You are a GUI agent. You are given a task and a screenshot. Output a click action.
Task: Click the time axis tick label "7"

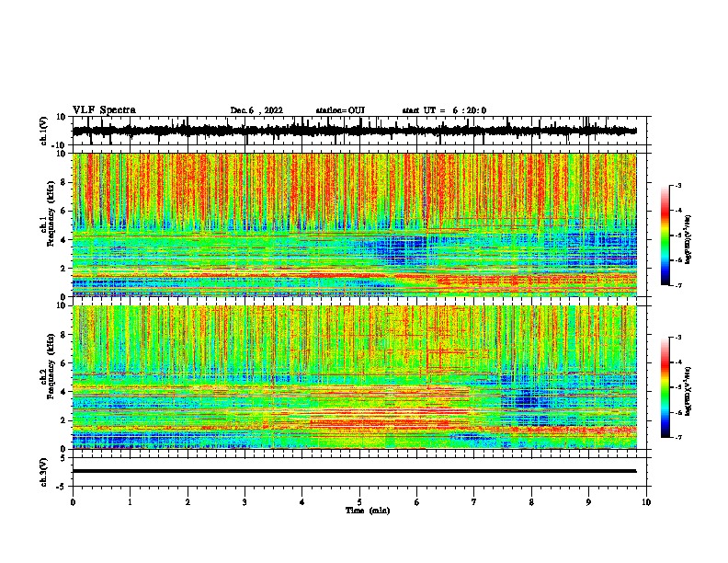(474, 501)
